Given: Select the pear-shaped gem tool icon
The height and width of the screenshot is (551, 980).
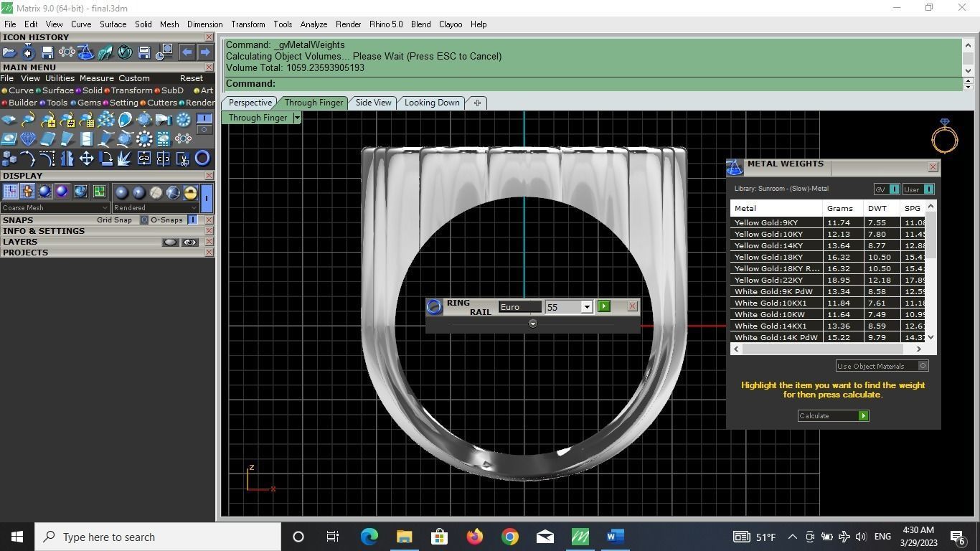Looking at the screenshot, I should (125, 119).
